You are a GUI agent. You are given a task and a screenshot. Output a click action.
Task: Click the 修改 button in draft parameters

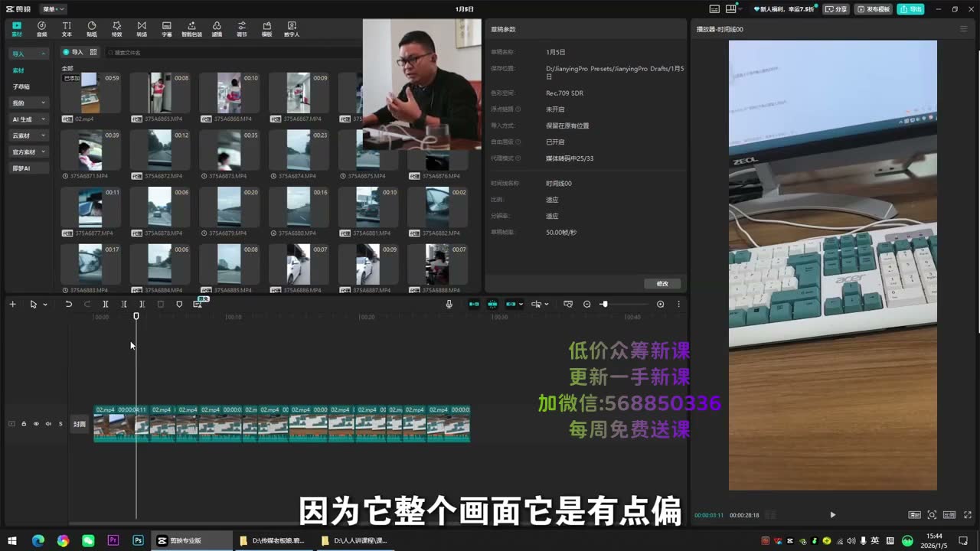662,283
